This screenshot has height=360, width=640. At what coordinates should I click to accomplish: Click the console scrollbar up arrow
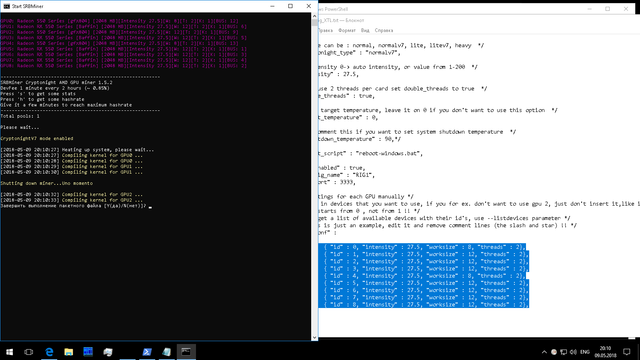tap(314, 16)
